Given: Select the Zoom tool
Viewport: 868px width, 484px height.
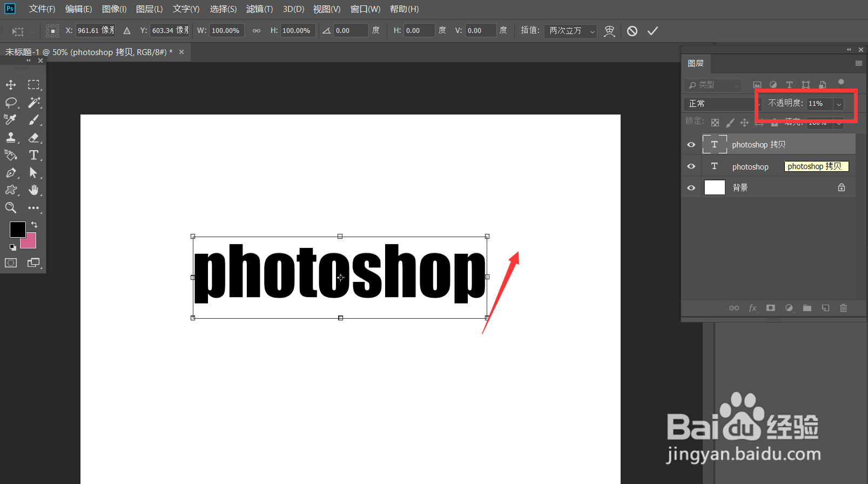Looking at the screenshot, I should 11,207.
